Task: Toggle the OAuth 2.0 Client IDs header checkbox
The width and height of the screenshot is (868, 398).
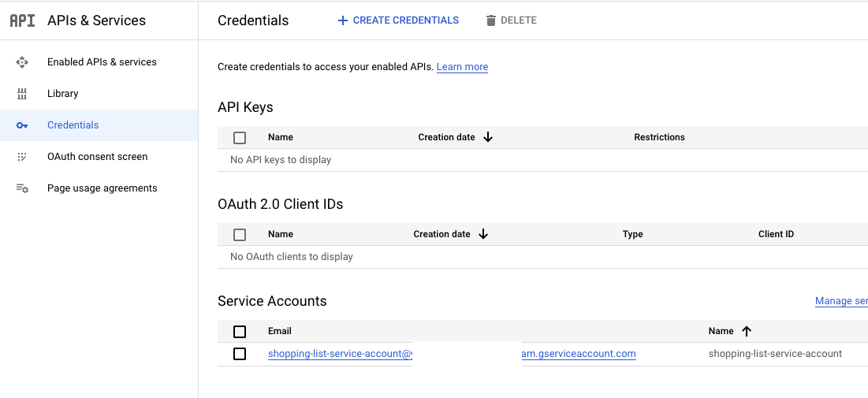Action: 240,234
